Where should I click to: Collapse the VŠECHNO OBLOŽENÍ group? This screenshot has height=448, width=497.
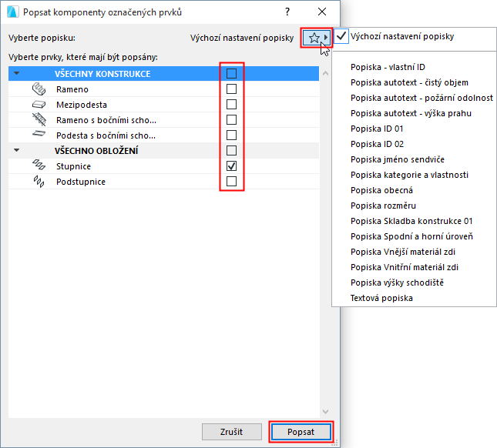(x=17, y=151)
